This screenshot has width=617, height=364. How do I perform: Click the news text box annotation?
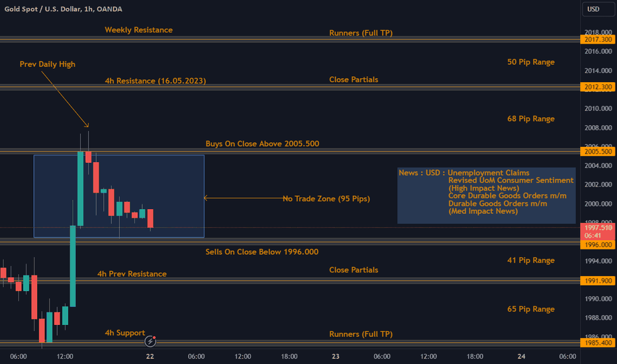pos(487,196)
